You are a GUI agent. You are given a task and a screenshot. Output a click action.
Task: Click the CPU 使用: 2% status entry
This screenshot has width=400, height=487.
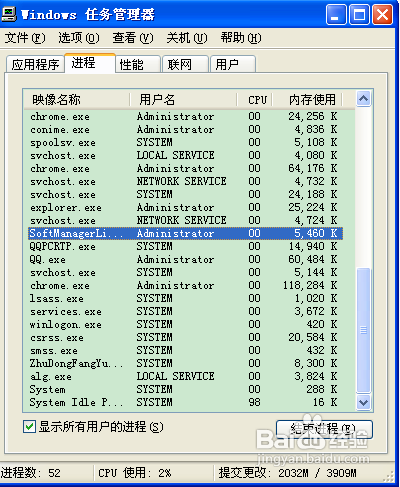coord(135,473)
